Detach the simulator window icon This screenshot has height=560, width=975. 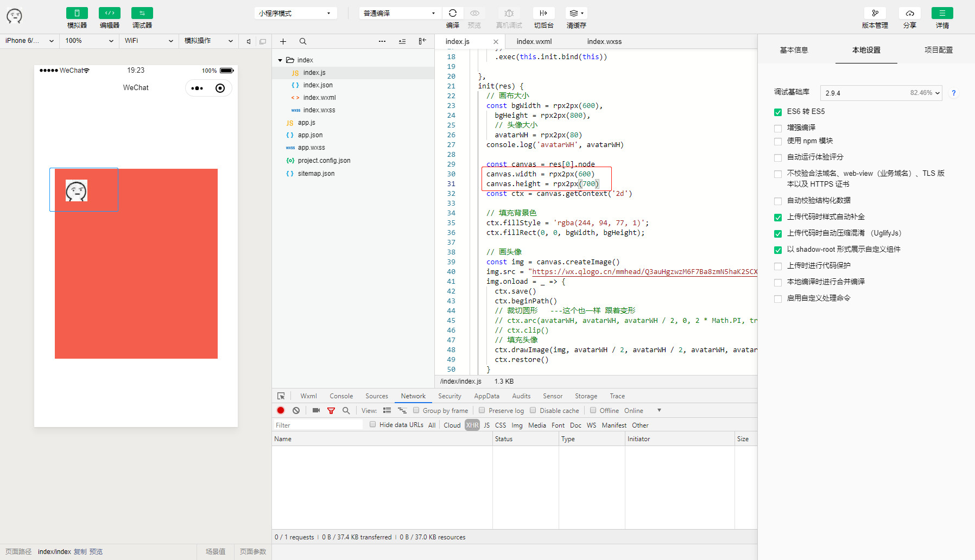263,41
